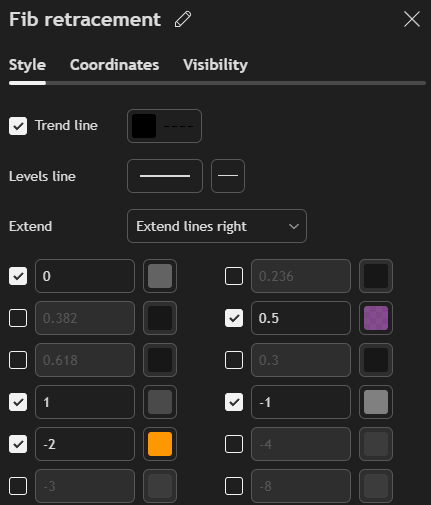Click the 0.618 level value field

[85, 360]
